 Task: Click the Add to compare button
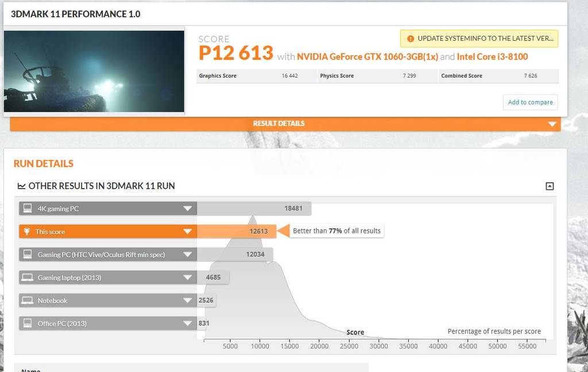click(530, 102)
